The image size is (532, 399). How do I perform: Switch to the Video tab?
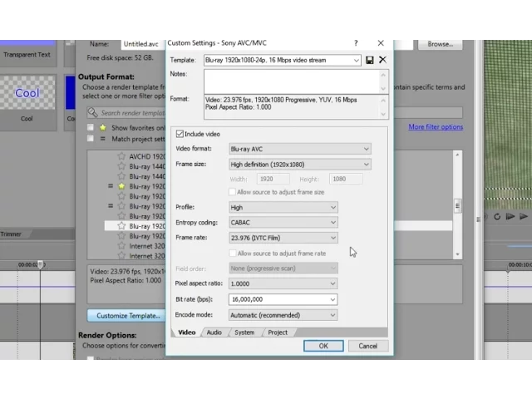(186, 332)
